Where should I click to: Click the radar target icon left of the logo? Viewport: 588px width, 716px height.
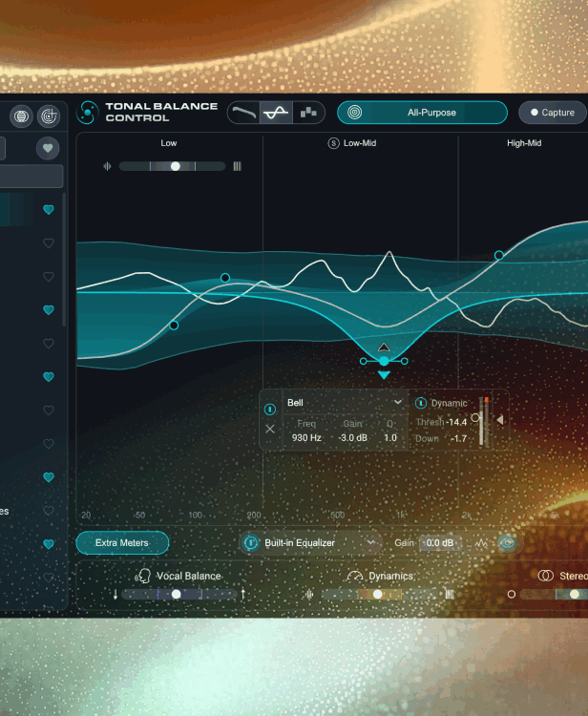pos(49,116)
